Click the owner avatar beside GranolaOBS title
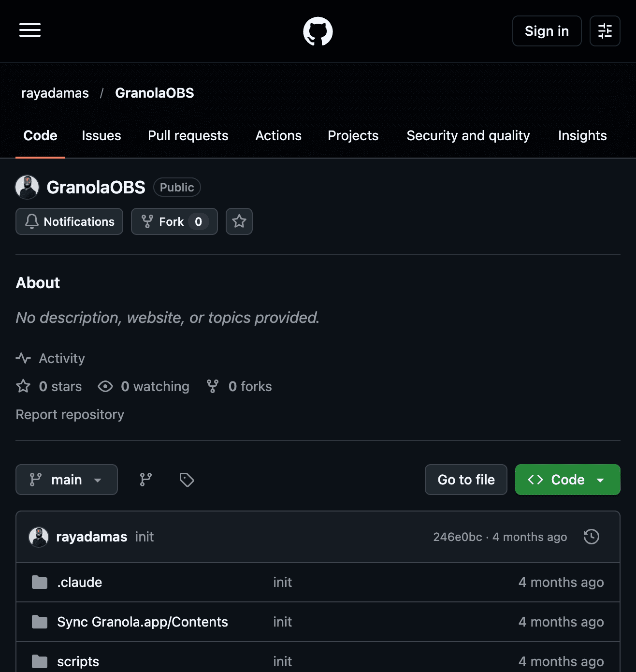636x672 pixels. click(27, 187)
